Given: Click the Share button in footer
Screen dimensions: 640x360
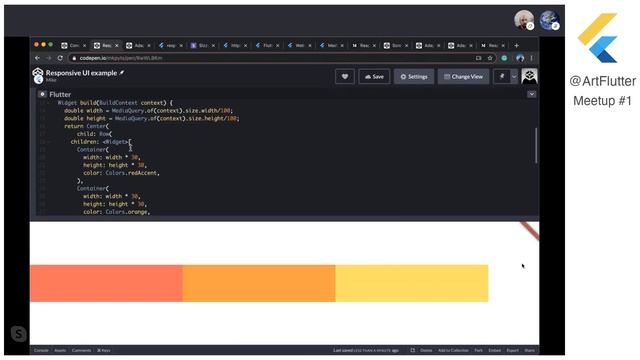Looking at the screenshot, I should coord(529,350).
